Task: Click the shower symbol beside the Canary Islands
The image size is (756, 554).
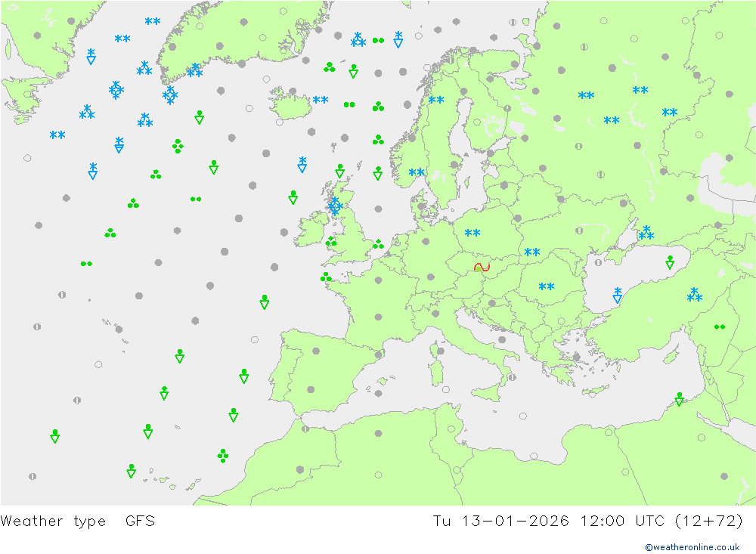Action: click(131, 471)
